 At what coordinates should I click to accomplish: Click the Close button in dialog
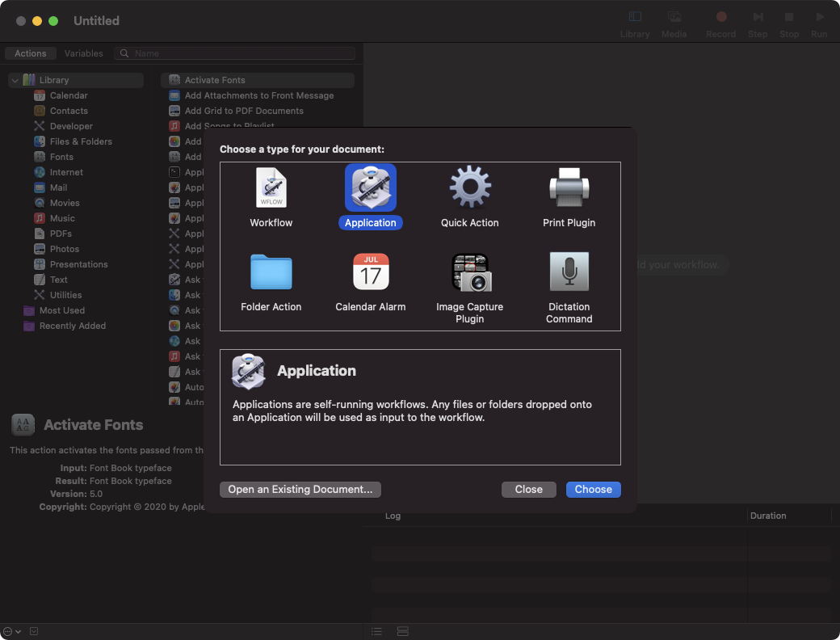(x=529, y=490)
